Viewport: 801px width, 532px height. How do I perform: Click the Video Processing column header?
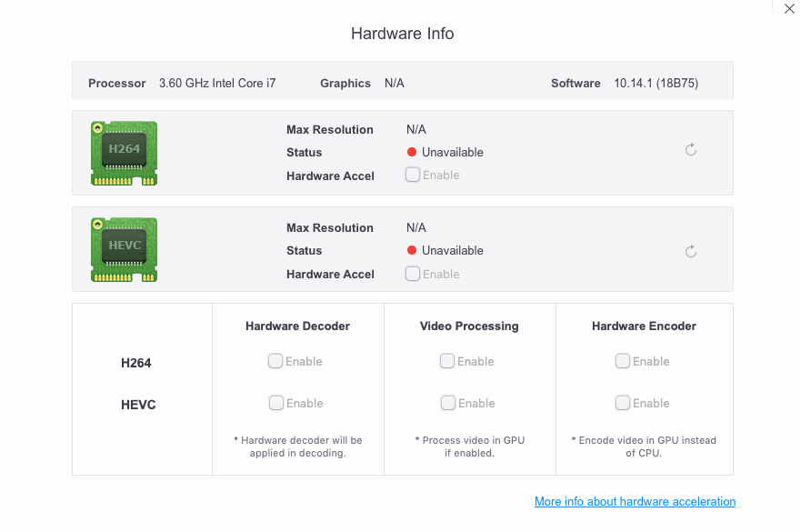[x=469, y=326]
